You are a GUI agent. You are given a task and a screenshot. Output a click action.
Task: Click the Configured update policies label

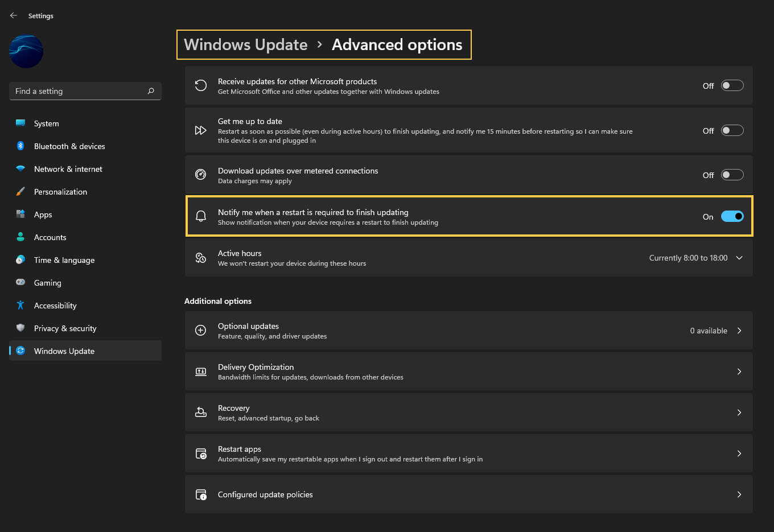click(265, 494)
